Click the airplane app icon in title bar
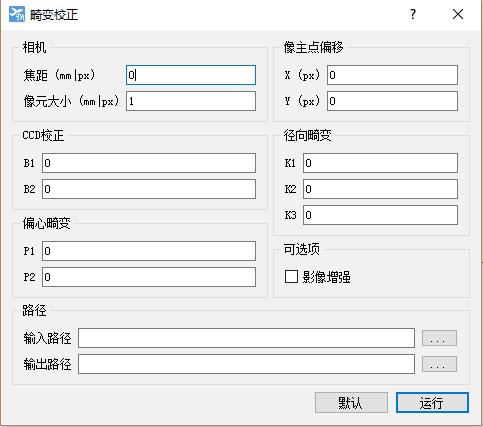 (x=16, y=14)
